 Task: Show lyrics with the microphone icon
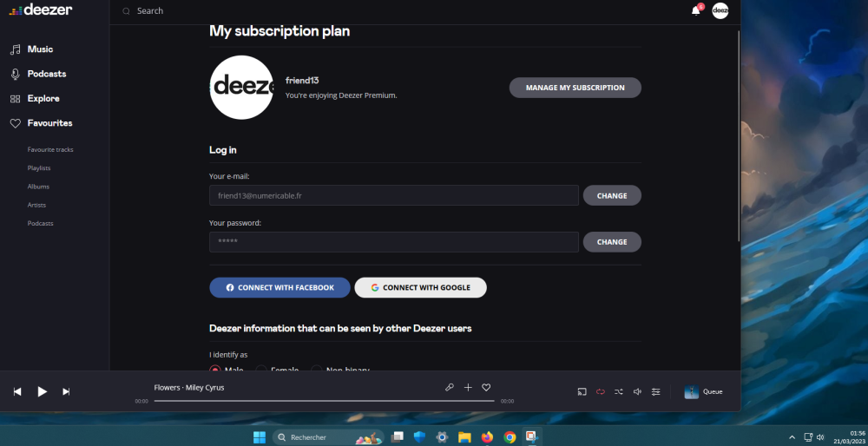(449, 388)
